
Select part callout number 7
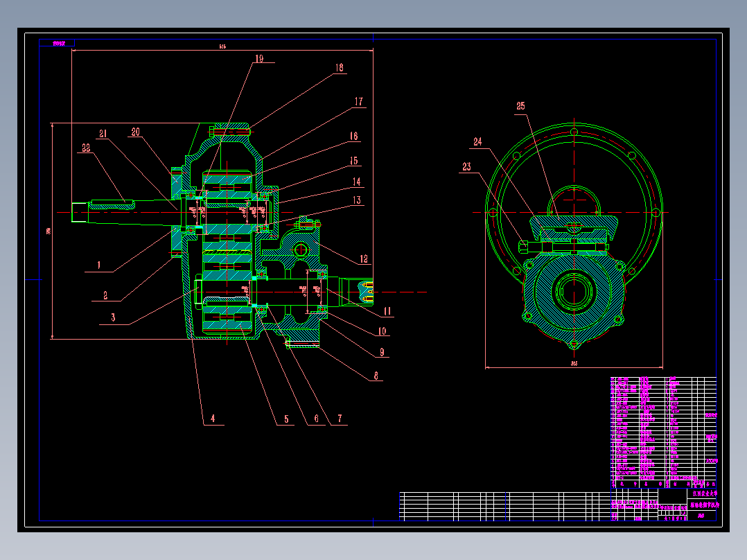point(340,419)
